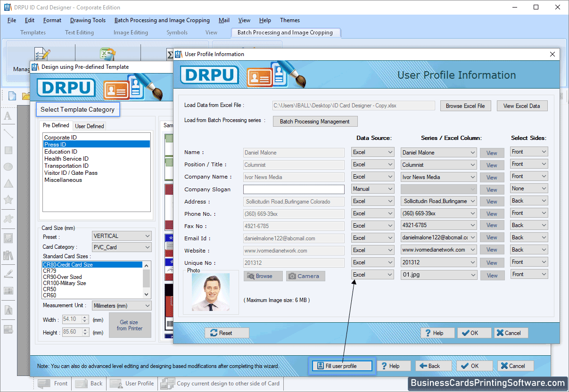Click View button for Name row
The height and width of the screenshot is (392, 569).
tap(492, 153)
